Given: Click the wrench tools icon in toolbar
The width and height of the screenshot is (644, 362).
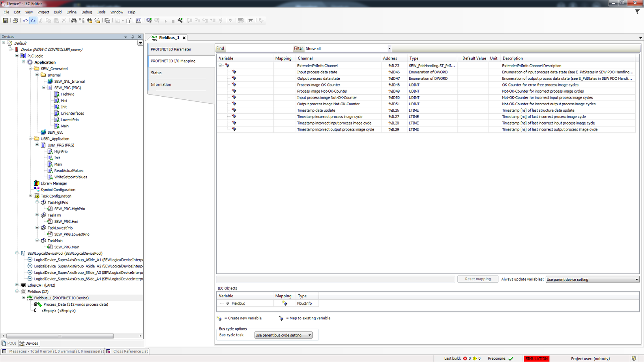Looking at the screenshot, I should (180, 21).
